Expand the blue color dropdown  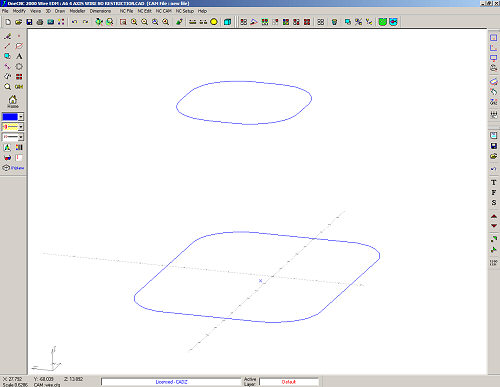click(x=21, y=117)
